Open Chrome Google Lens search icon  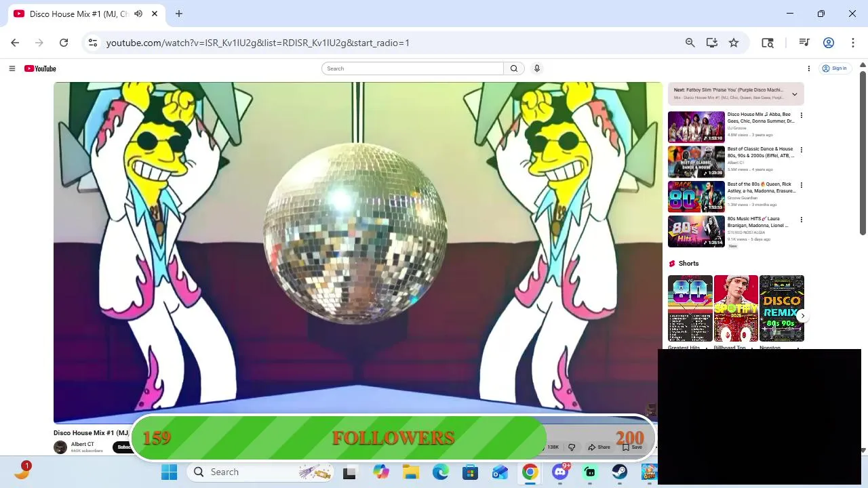[768, 43]
